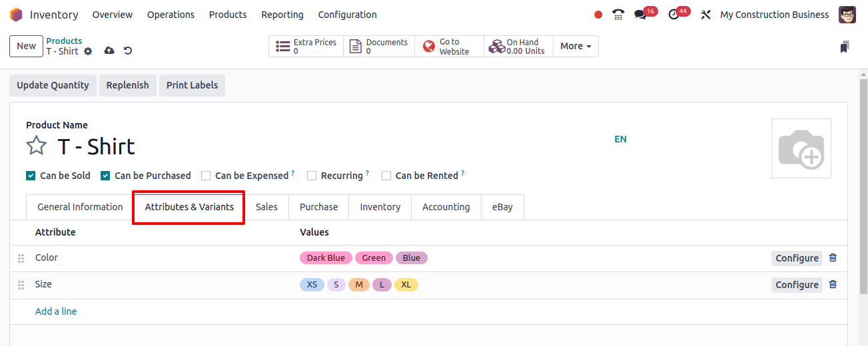Click the Add a line link
This screenshot has width=868, height=346.
click(56, 311)
